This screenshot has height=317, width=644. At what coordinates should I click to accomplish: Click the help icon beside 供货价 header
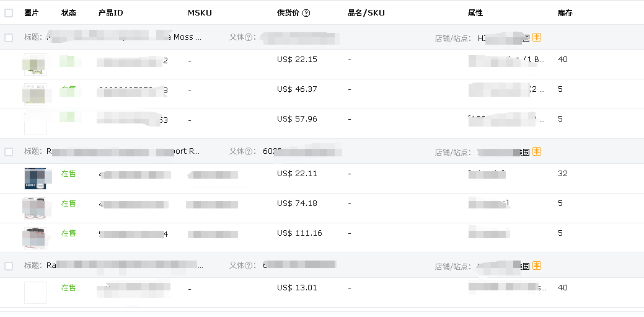pyautogui.click(x=306, y=13)
